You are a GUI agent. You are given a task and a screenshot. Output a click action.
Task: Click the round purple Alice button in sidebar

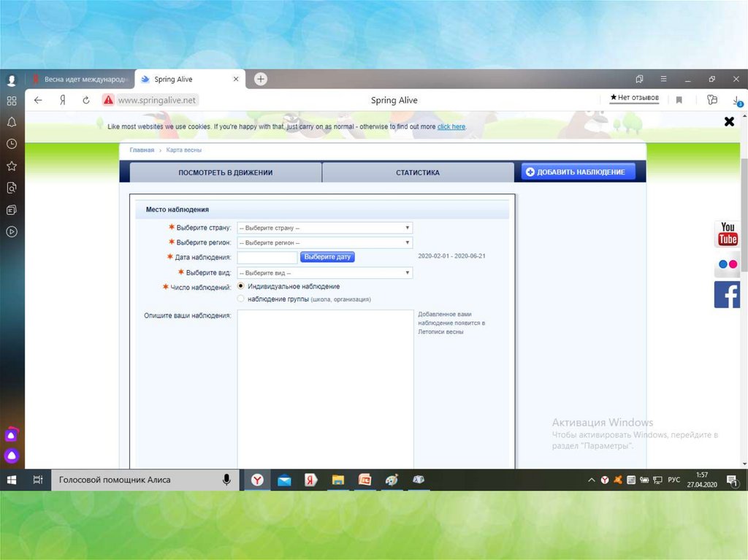[x=12, y=456]
